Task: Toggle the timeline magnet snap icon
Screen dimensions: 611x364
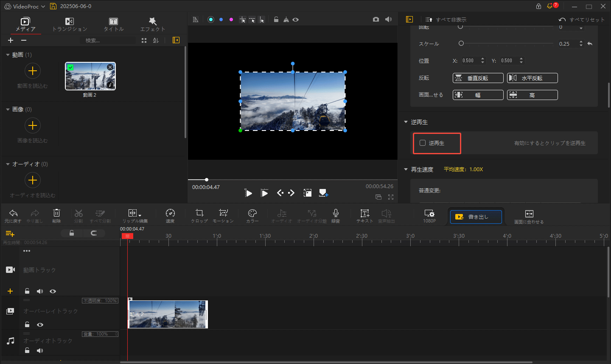Action: coord(94,233)
